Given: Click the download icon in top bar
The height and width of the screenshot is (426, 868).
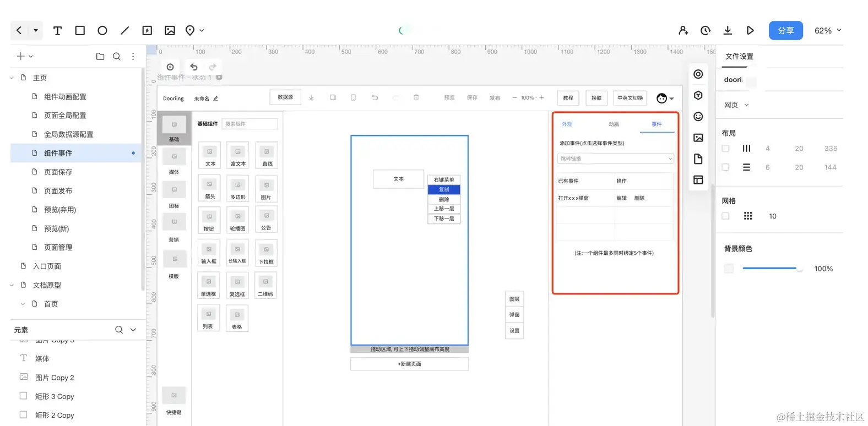Looking at the screenshot, I should (728, 31).
